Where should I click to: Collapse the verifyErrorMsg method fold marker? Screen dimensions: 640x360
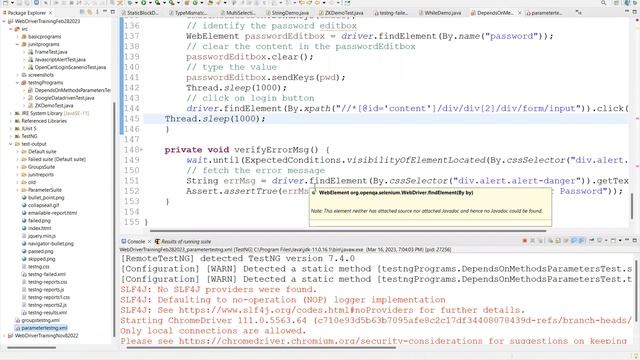point(142,150)
